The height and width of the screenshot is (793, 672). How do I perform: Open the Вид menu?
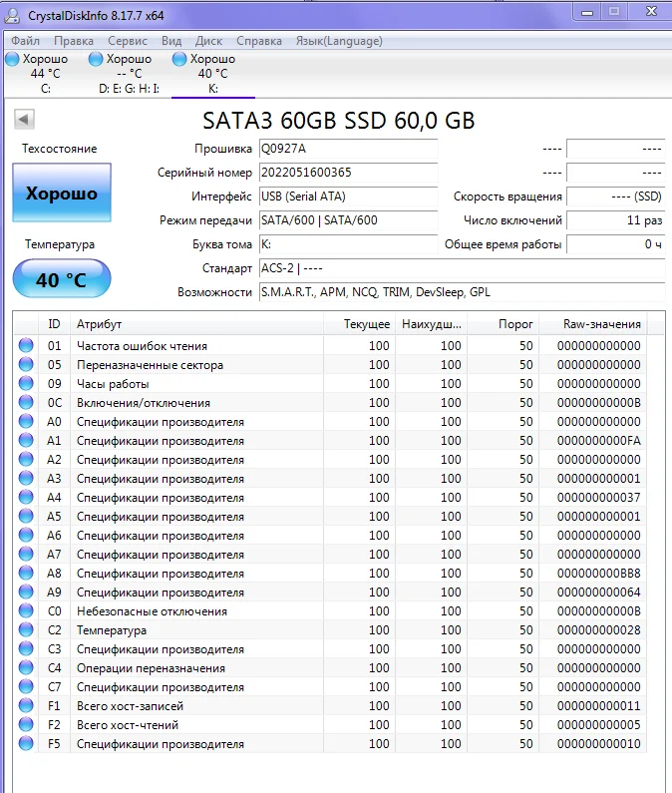click(x=171, y=41)
